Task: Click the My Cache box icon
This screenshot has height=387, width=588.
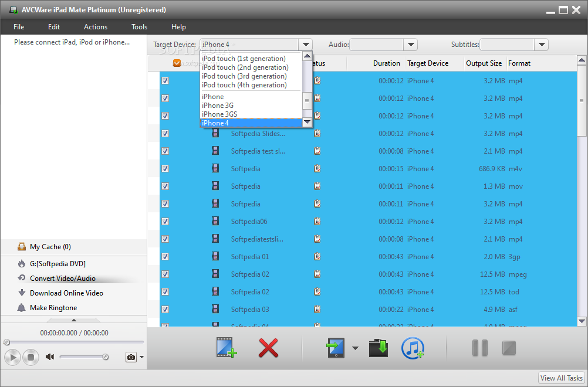Action: 22,246
